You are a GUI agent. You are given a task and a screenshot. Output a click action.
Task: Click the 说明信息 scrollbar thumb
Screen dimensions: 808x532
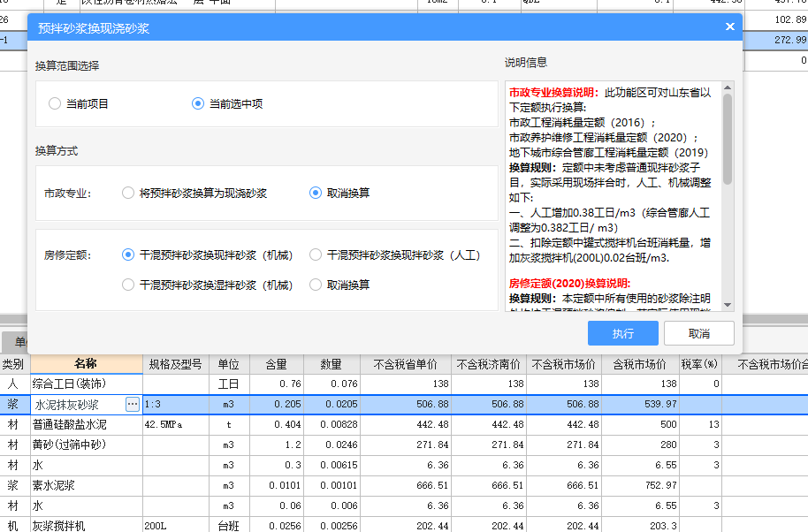(728, 139)
